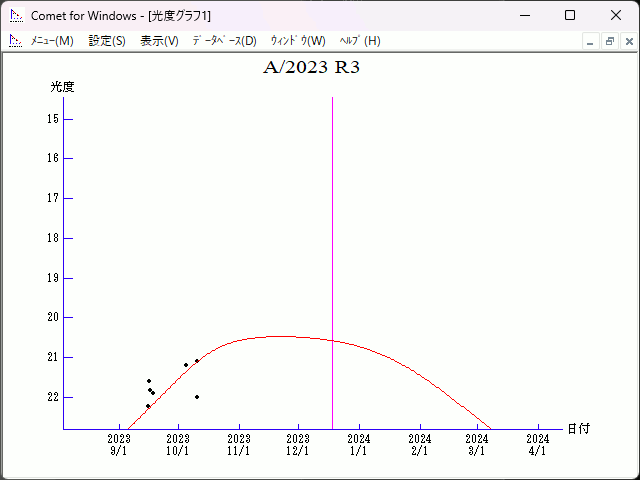
Task: Click the 光度 vertical axis label
Action: point(62,87)
